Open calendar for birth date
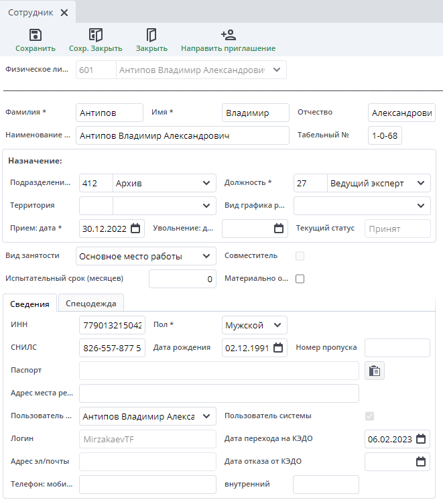Screen dimensions: 443x504 278,347
